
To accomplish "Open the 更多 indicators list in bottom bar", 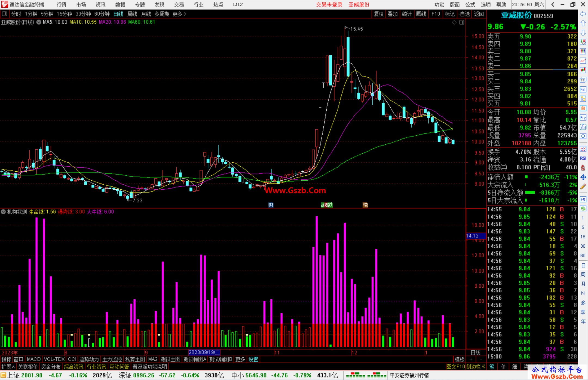I will [x=240, y=360].
